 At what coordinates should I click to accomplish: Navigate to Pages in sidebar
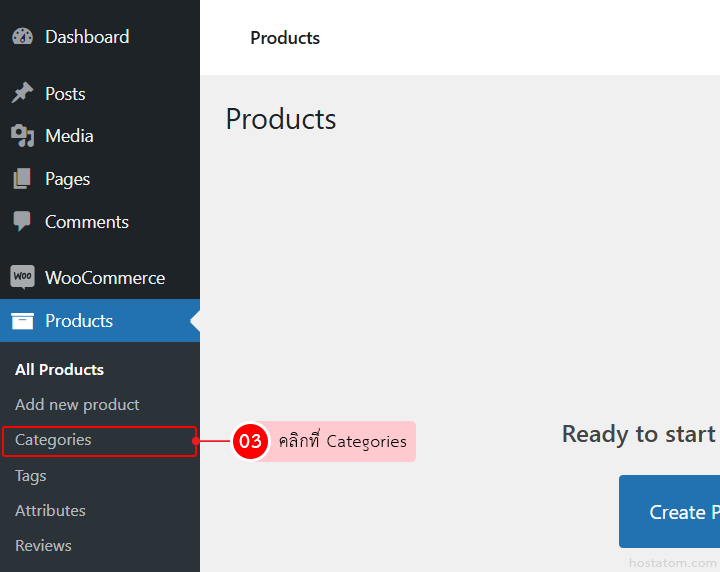(67, 179)
